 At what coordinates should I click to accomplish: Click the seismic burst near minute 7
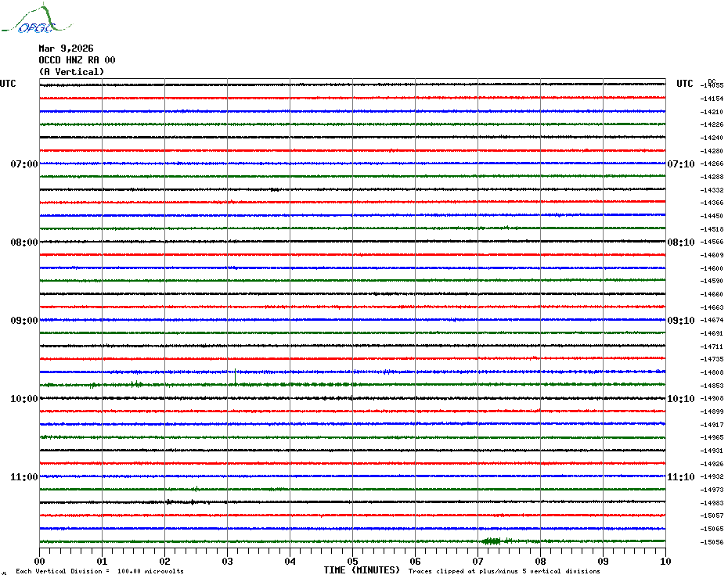point(492,541)
